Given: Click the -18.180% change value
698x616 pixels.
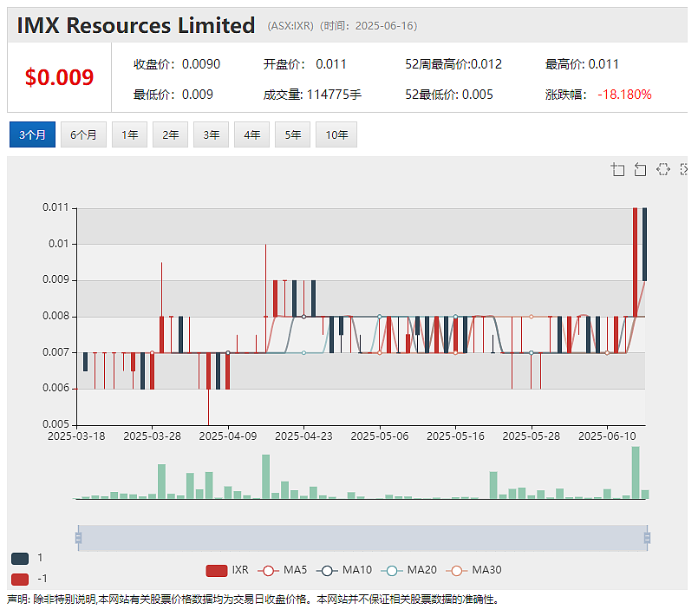Looking at the screenshot, I should point(624,95).
